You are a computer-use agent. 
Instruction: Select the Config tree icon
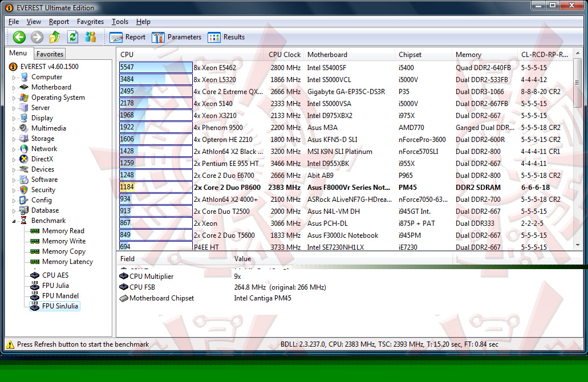point(24,200)
